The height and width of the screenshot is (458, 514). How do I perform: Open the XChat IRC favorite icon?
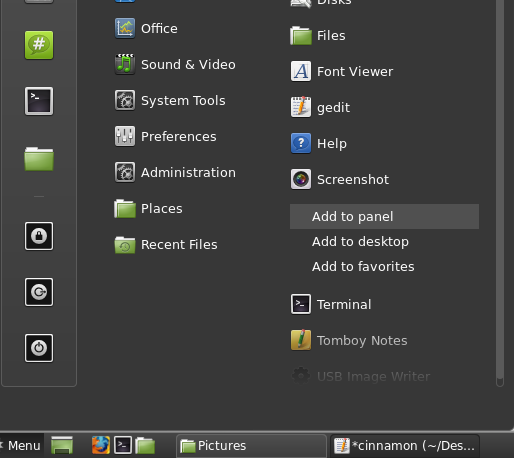pos(39,45)
